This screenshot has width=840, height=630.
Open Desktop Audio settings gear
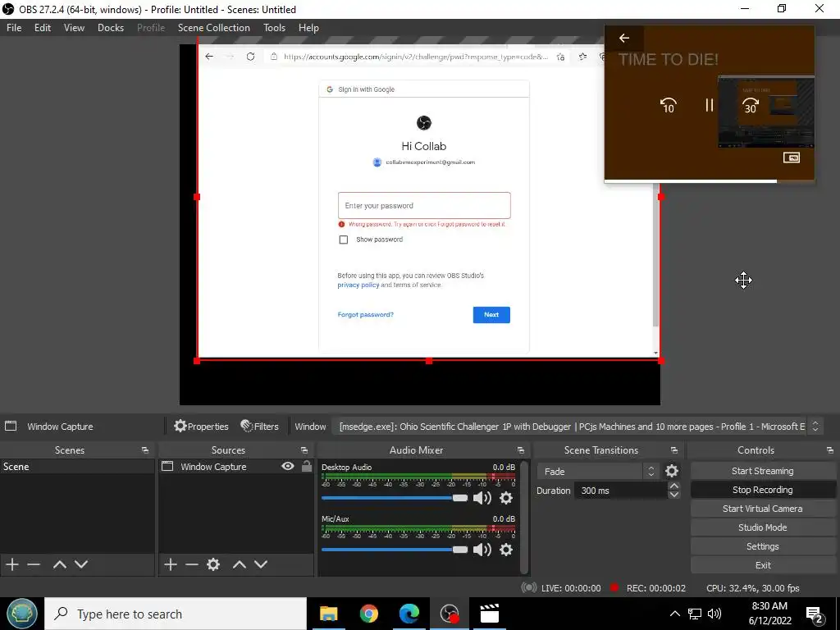[506, 498]
